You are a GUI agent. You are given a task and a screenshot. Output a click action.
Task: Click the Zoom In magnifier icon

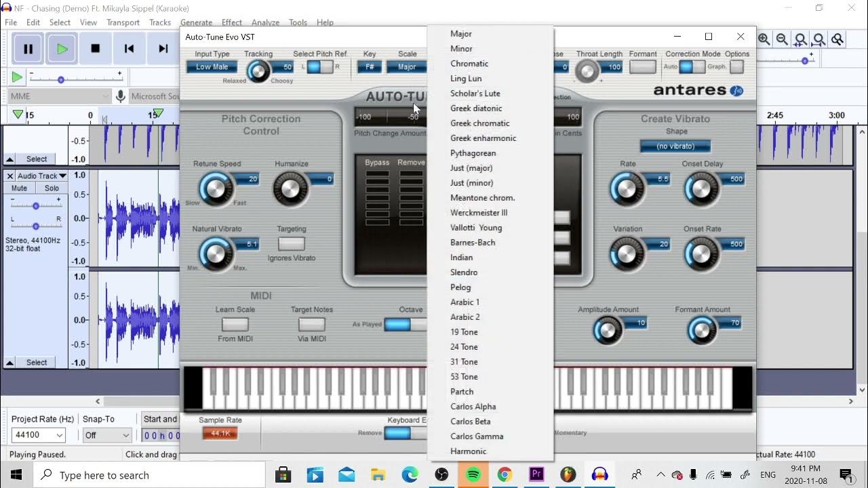[x=764, y=39]
